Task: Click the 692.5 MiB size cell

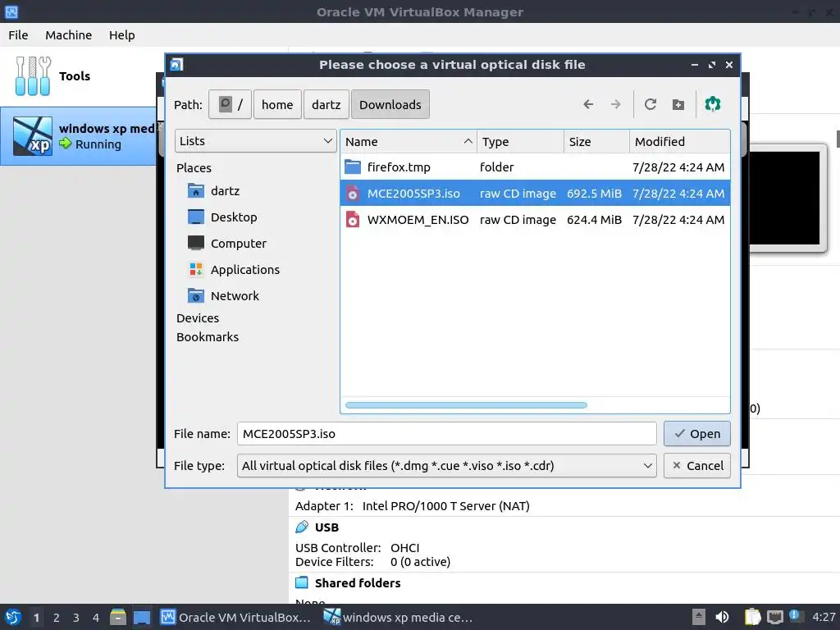Action: (x=594, y=194)
